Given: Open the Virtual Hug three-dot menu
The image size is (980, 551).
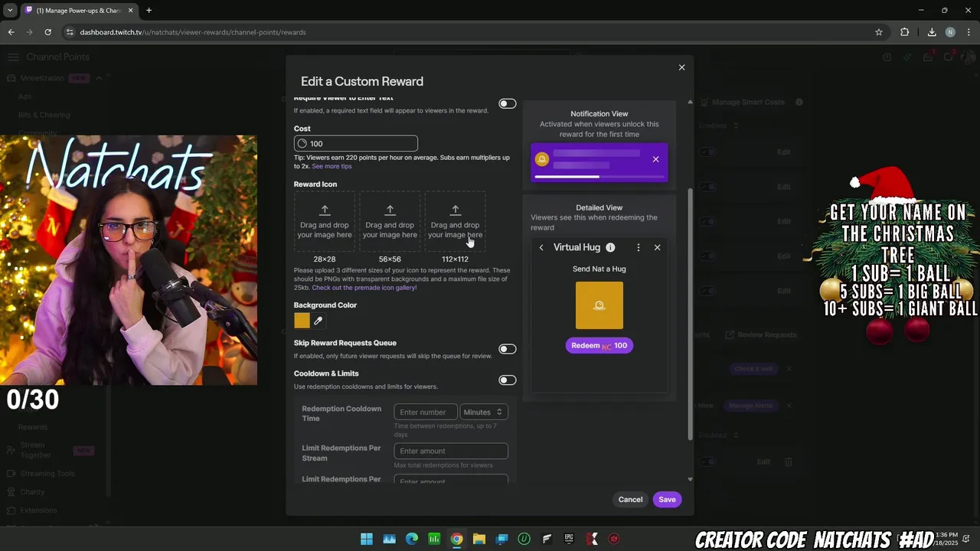Looking at the screenshot, I should [639, 247].
